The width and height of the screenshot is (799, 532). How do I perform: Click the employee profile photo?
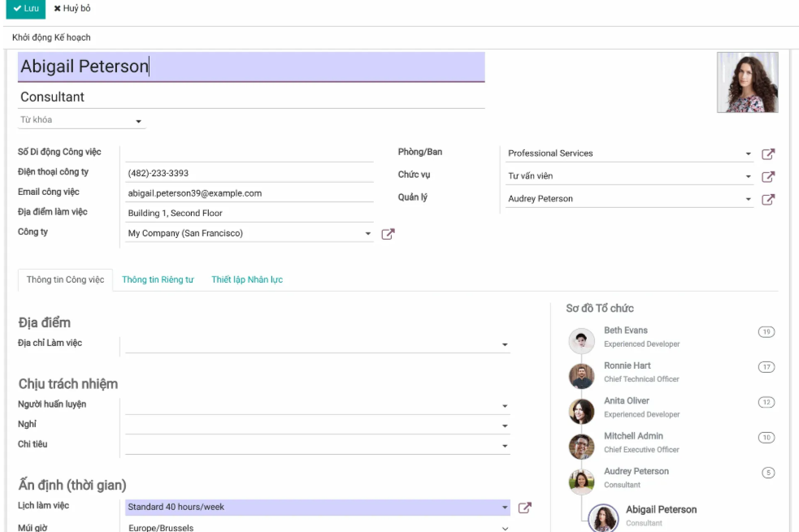coord(747,82)
